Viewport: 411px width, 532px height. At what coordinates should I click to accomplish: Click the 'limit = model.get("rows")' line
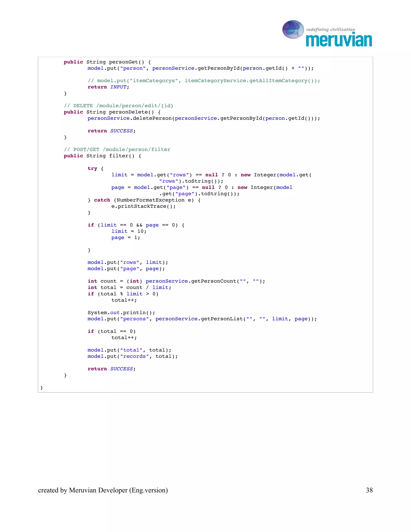point(211,175)
